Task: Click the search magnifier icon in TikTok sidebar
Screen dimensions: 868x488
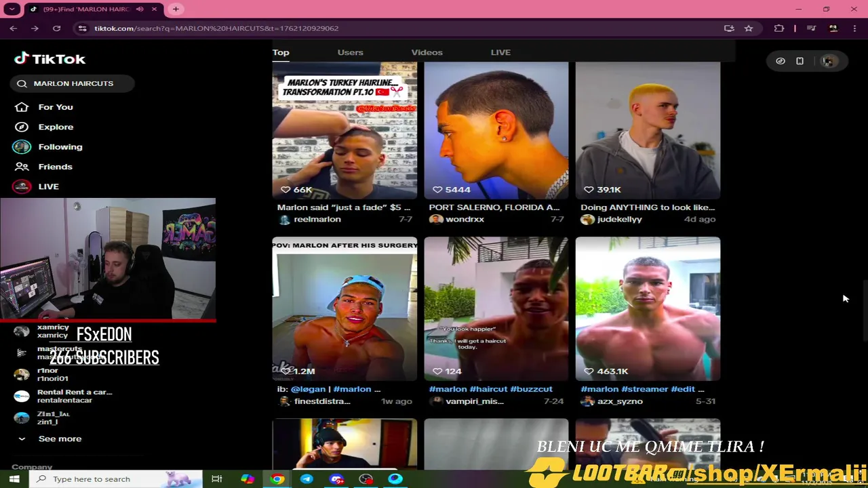Action: click(22, 83)
